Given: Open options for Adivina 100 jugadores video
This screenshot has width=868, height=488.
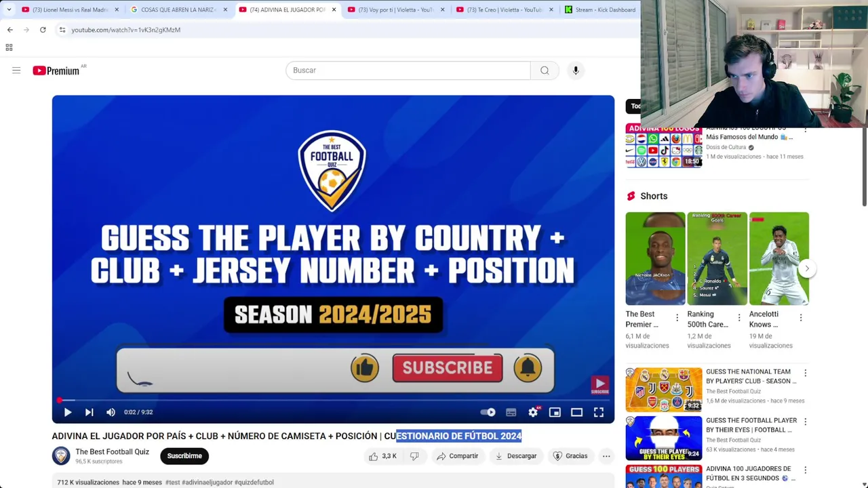Looking at the screenshot, I should (806, 469).
